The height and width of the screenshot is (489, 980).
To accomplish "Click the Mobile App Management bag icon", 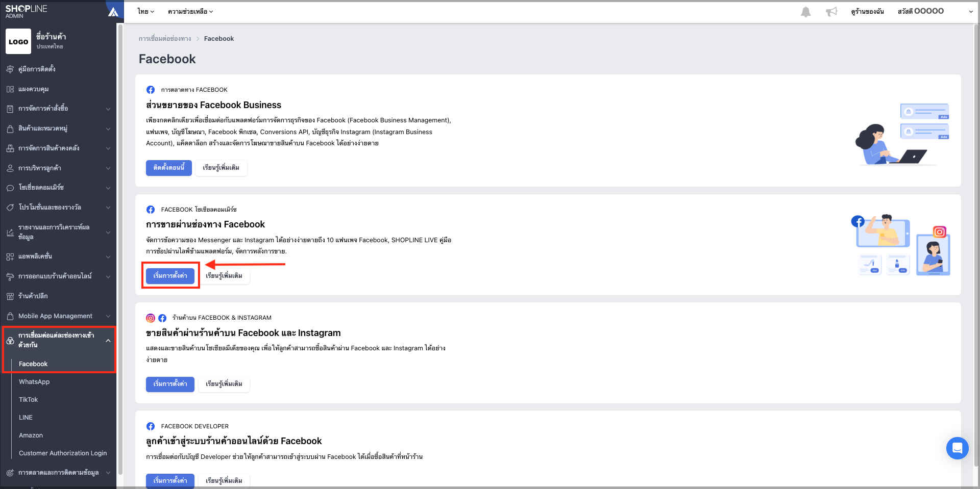I will (x=10, y=316).
